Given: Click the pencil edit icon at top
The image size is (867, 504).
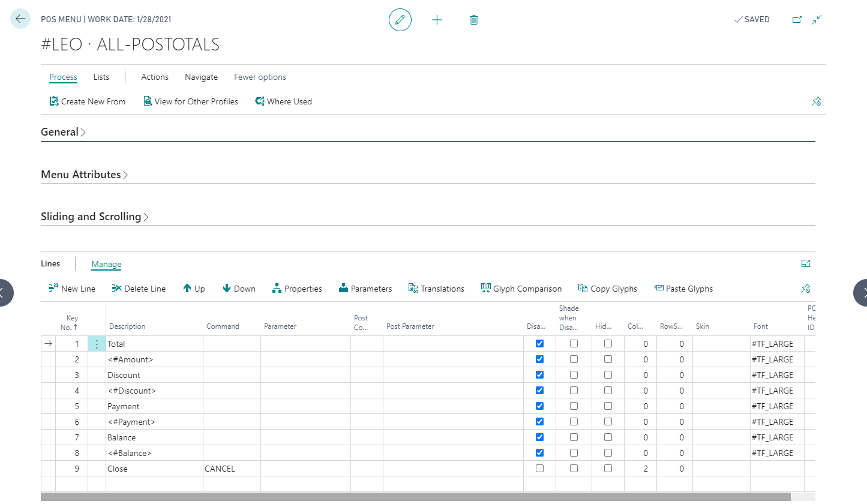Looking at the screenshot, I should point(400,20).
